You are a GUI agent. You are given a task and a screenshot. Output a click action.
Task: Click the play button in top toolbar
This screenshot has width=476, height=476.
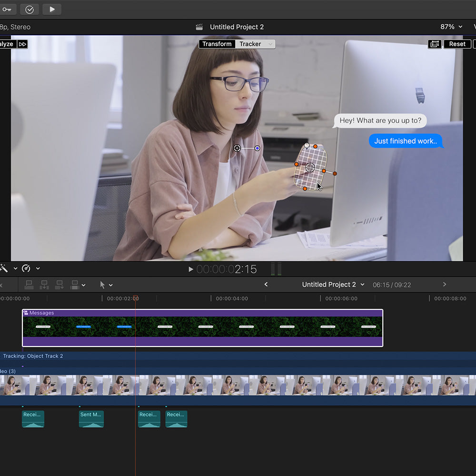coord(52,9)
